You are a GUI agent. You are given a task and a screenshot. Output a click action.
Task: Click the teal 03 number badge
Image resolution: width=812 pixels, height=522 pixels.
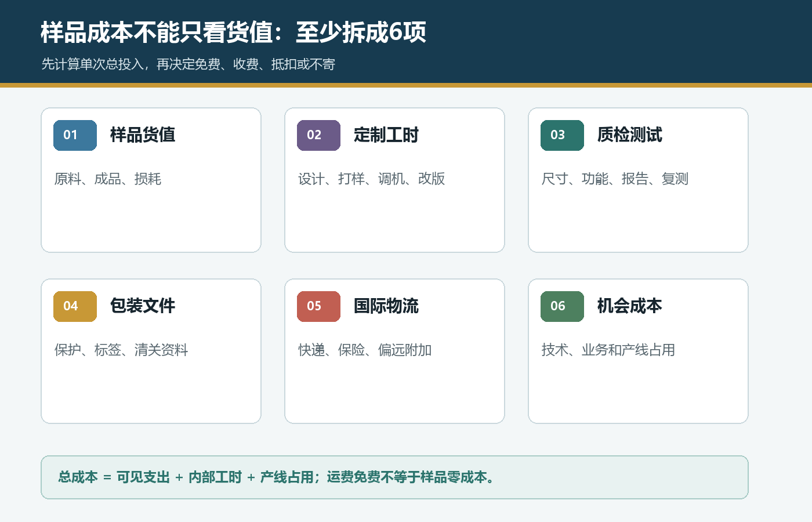(562, 135)
